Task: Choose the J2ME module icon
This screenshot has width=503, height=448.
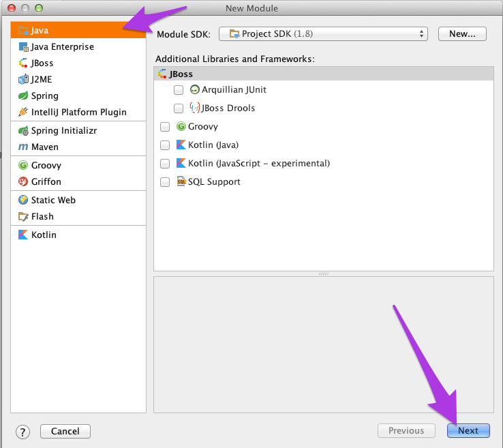Action: (x=23, y=79)
